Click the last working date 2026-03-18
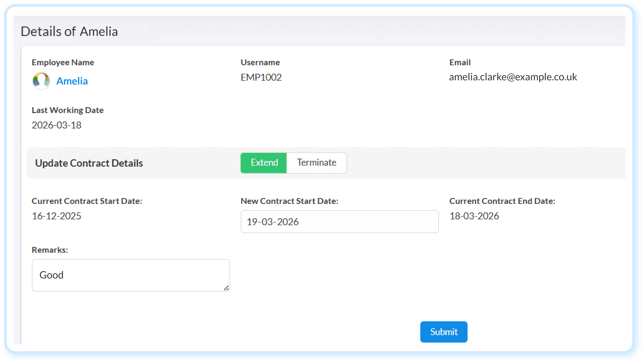 pyautogui.click(x=57, y=125)
